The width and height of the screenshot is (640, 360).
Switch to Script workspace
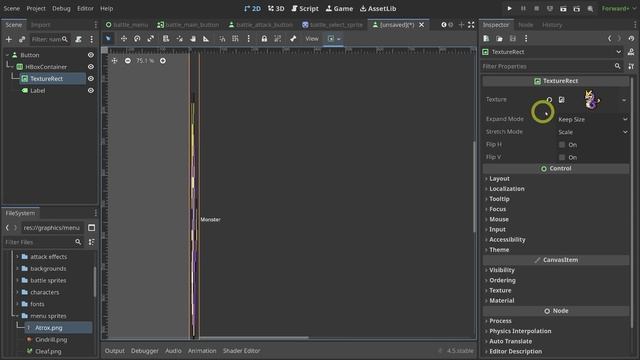(305, 8)
